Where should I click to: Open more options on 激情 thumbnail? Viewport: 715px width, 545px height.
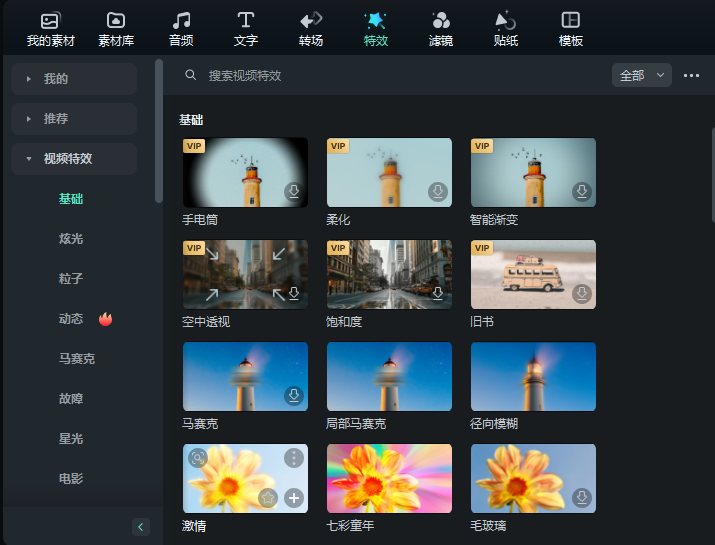pyautogui.click(x=294, y=458)
